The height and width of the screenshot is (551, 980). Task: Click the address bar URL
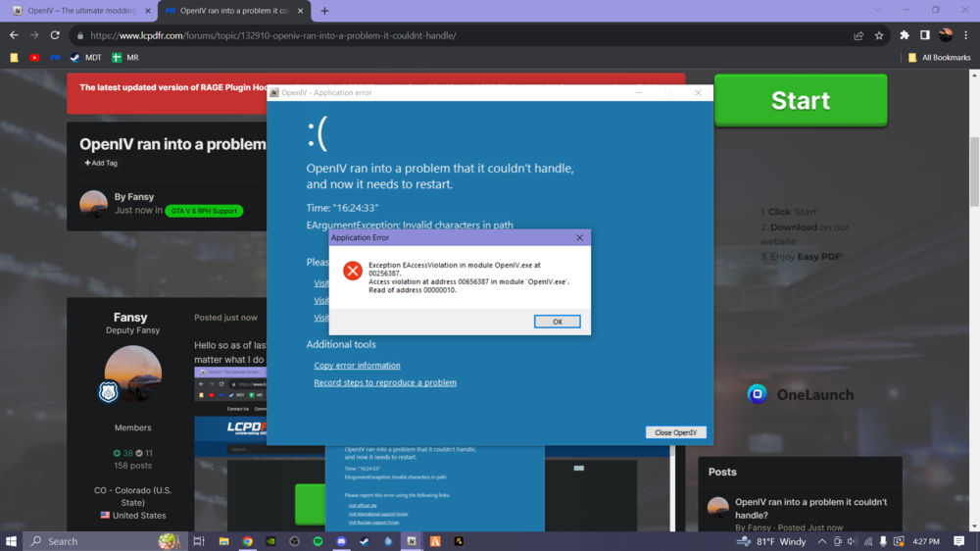point(273,35)
